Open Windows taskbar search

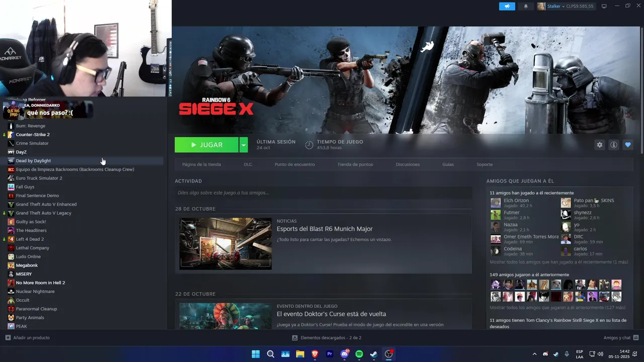pyautogui.click(x=270, y=354)
